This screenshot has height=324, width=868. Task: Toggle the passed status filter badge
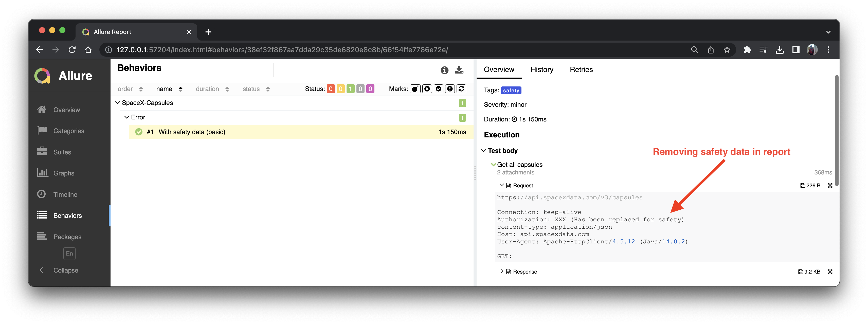tap(350, 89)
